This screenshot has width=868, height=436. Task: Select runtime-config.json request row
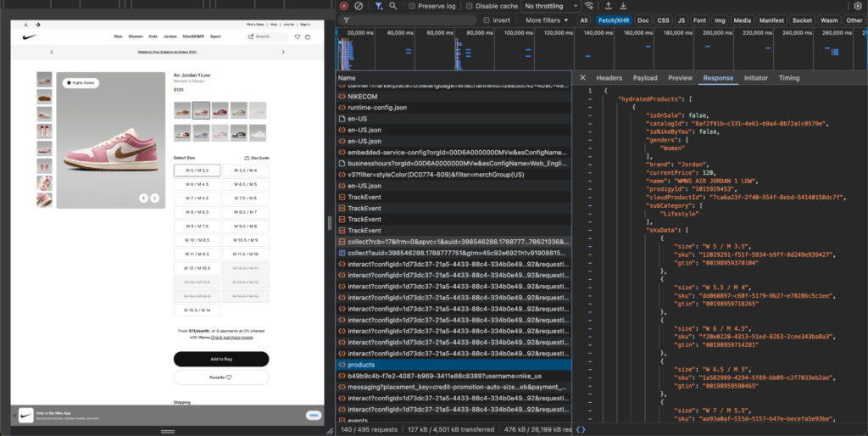(x=453, y=108)
